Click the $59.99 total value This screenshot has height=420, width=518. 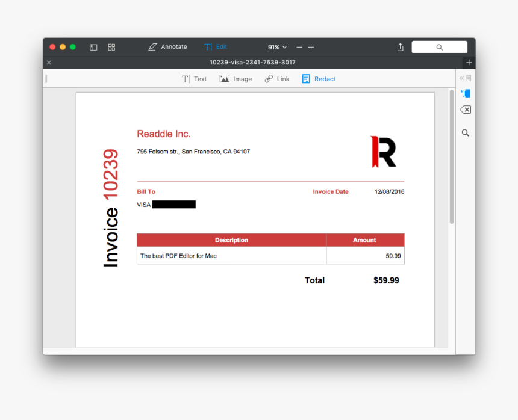[386, 280]
